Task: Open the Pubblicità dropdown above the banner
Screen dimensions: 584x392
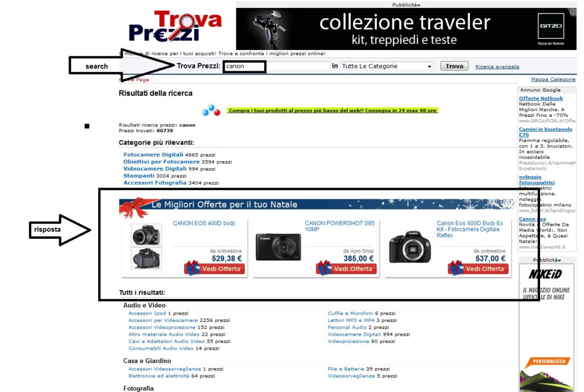Action: pos(406,5)
